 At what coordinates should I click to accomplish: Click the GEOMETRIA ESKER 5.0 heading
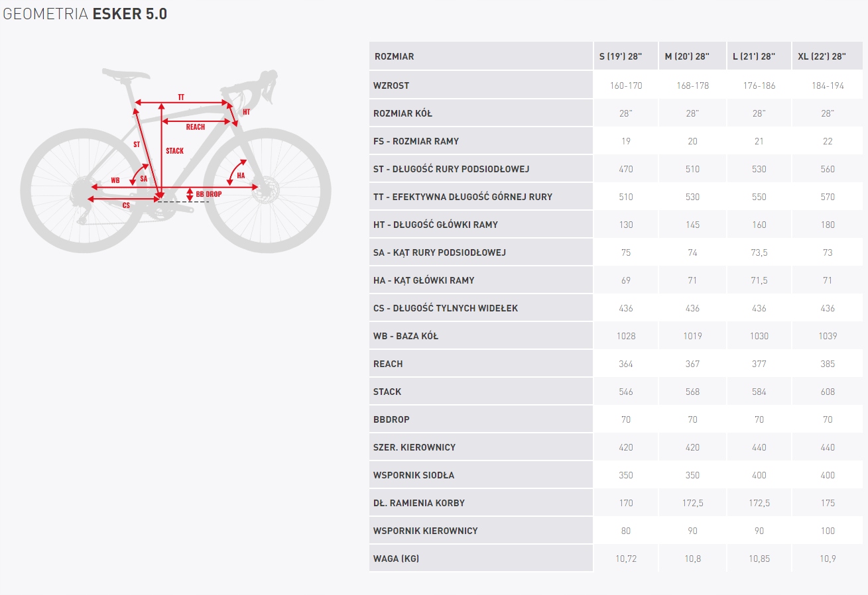click(85, 14)
